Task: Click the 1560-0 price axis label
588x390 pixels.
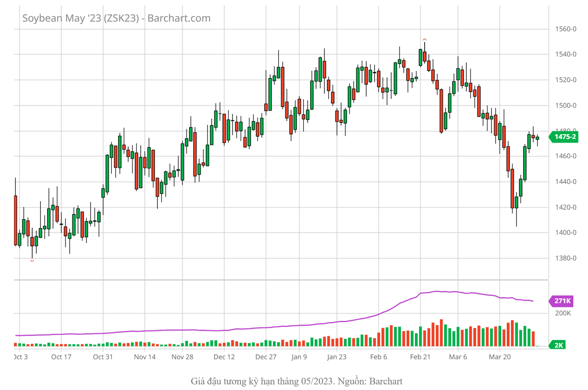Action: tap(566, 29)
